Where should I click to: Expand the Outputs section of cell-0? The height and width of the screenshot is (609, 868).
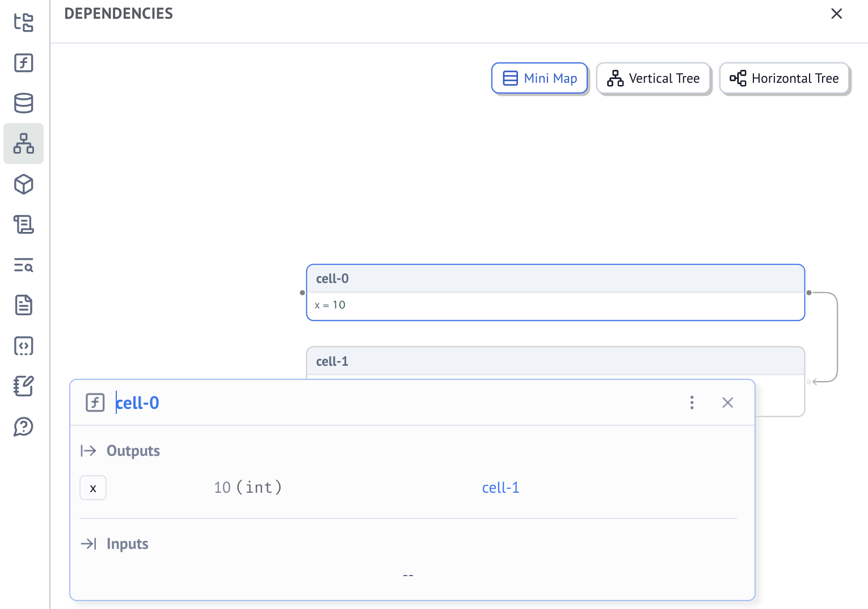coord(133,450)
